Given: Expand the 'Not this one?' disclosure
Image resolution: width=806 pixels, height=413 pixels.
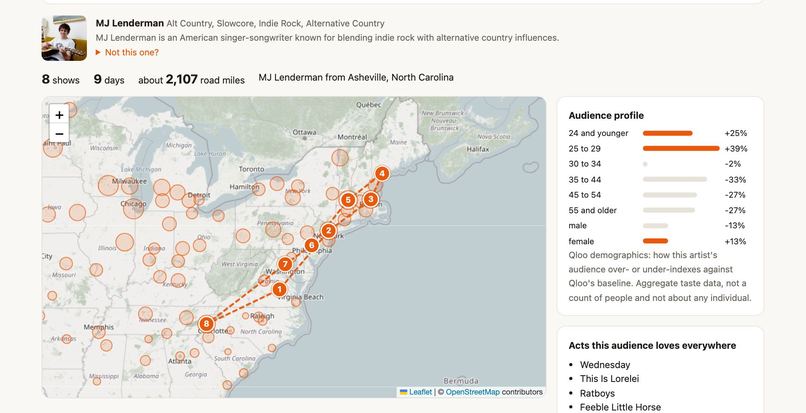Looking at the screenshot, I should point(127,52).
